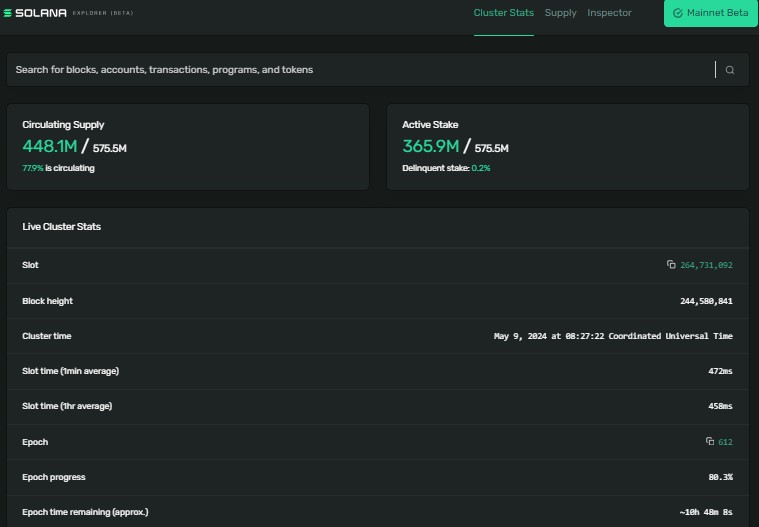This screenshot has width=759, height=527.
Task: Click the Circulating Supply card title
Action: tap(63, 125)
